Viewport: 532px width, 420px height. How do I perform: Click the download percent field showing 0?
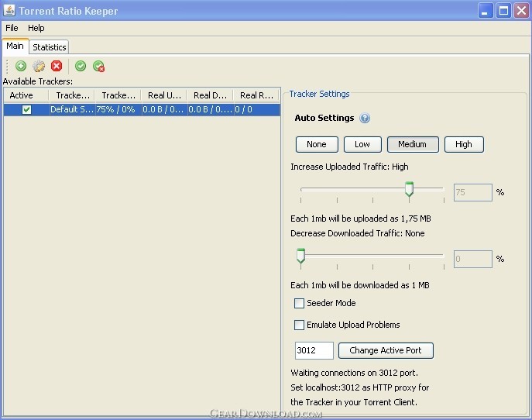pos(473,259)
